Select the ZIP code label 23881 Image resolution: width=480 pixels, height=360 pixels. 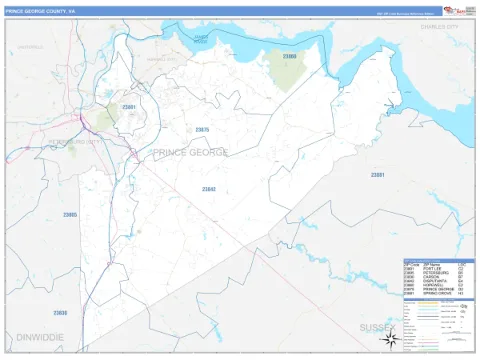(378, 175)
